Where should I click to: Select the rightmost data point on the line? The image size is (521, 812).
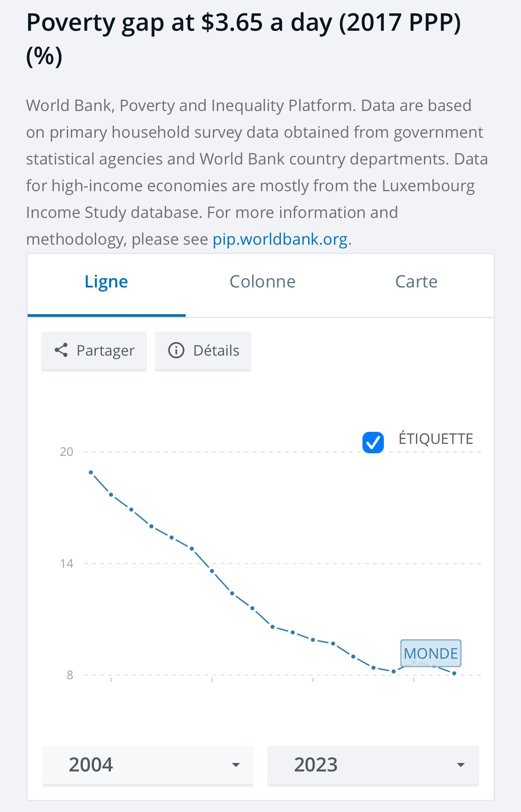tap(454, 673)
